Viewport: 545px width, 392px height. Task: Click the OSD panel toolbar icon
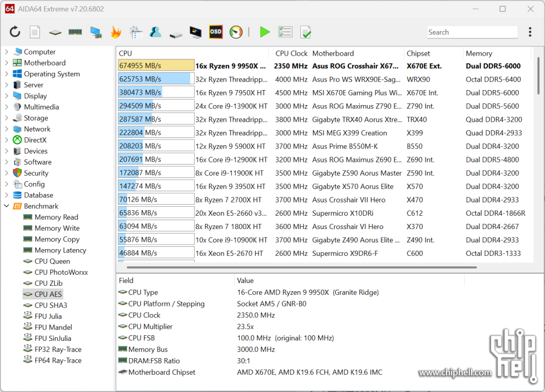[216, 32]
